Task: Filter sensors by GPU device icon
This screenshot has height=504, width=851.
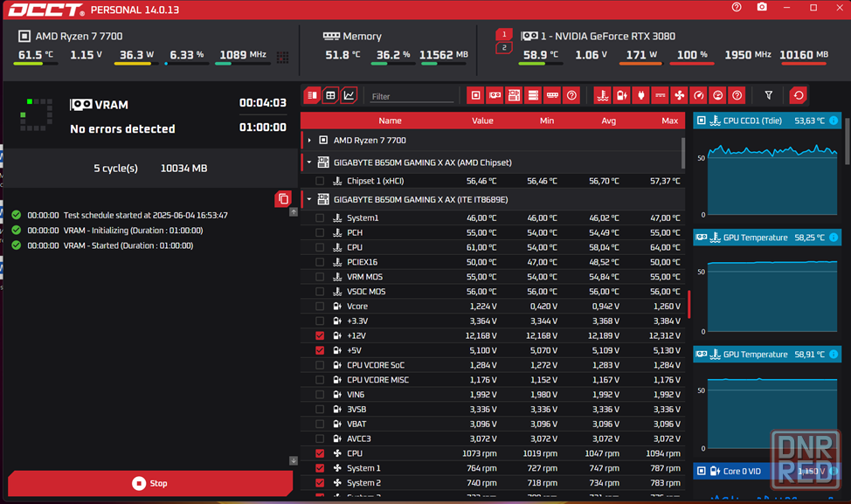Action: [495, 95]
